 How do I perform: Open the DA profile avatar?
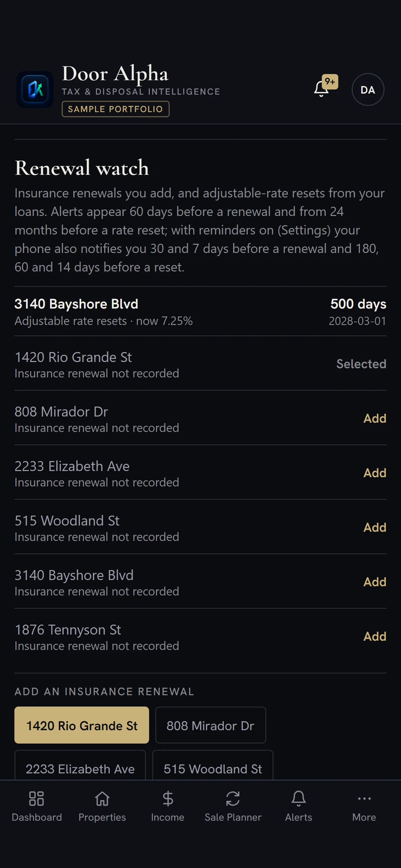pyautogui.click(x=368, y=89)
